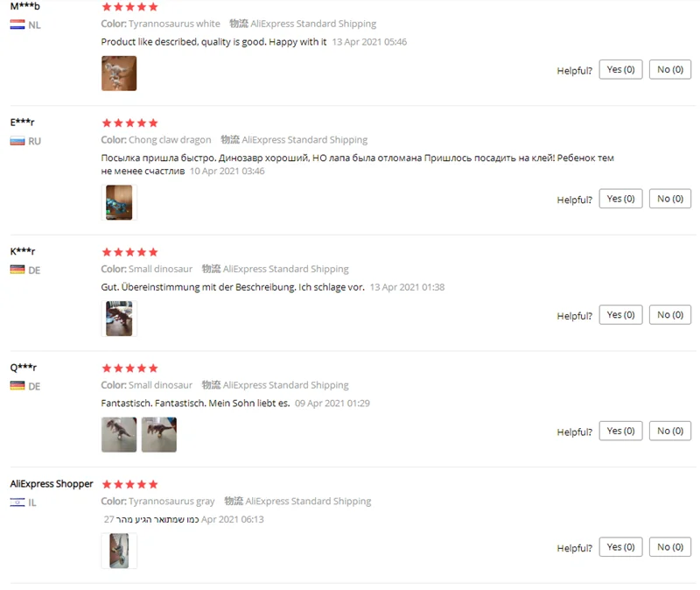
Task: Vote Yes on AliExpress Shopper's Hebrew review
Action: [x=620, y=547]
